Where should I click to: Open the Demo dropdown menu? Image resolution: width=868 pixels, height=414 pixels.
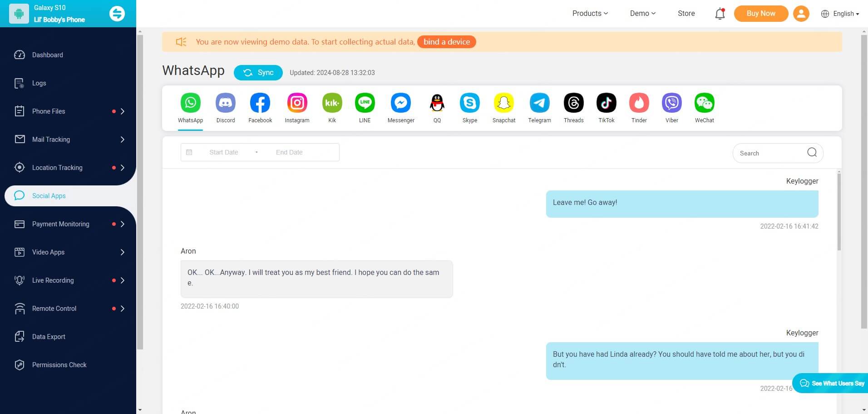pos(642,14)
